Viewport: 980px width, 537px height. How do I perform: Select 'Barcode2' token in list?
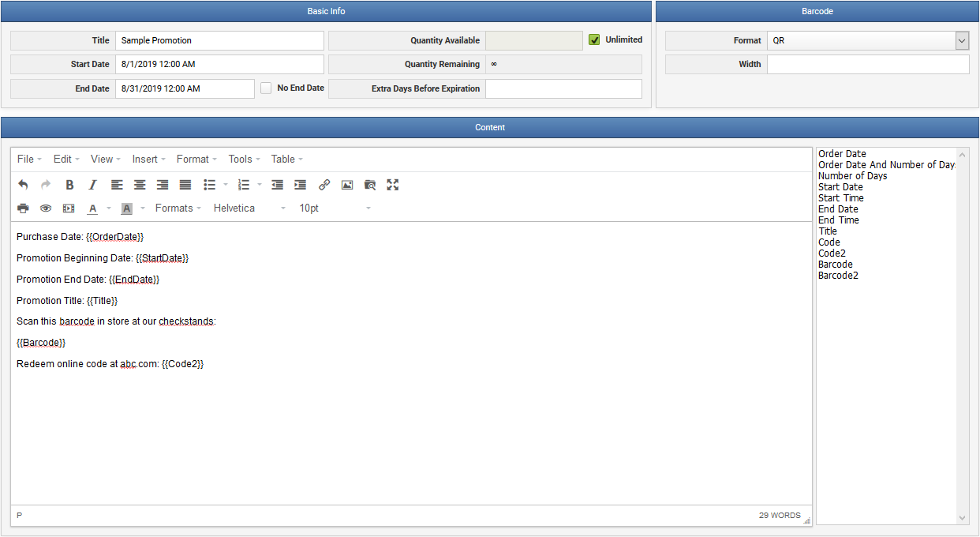838,276
